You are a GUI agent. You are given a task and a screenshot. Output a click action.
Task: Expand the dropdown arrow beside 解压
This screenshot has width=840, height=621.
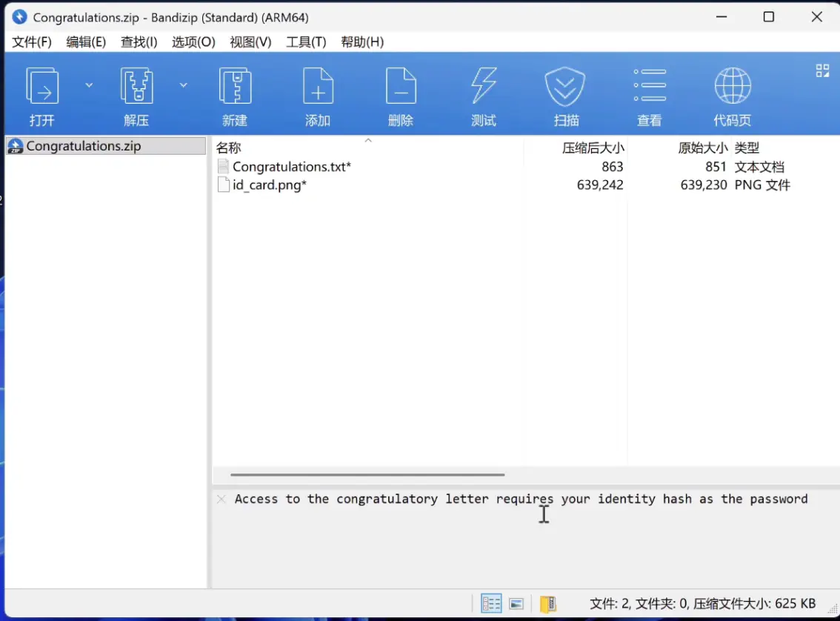183,85
